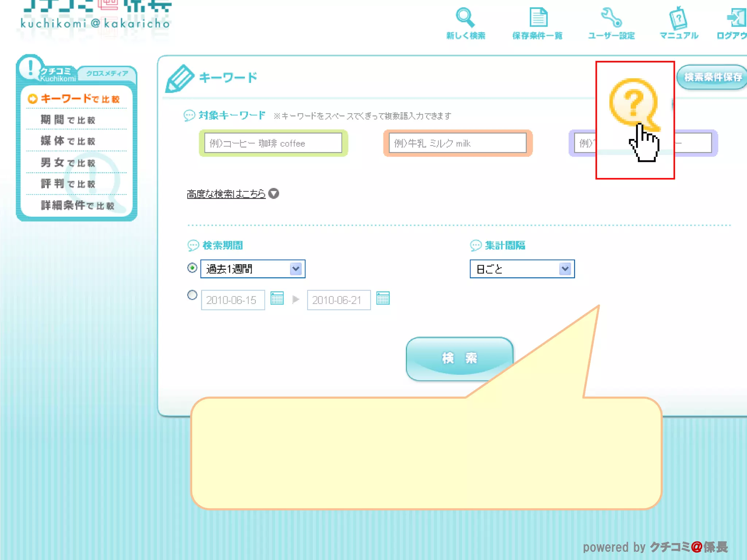Viewport: 747px width, 560px height.
Task: Open calendar picker for start date 2010-06-15
Action: click(277, 298)
